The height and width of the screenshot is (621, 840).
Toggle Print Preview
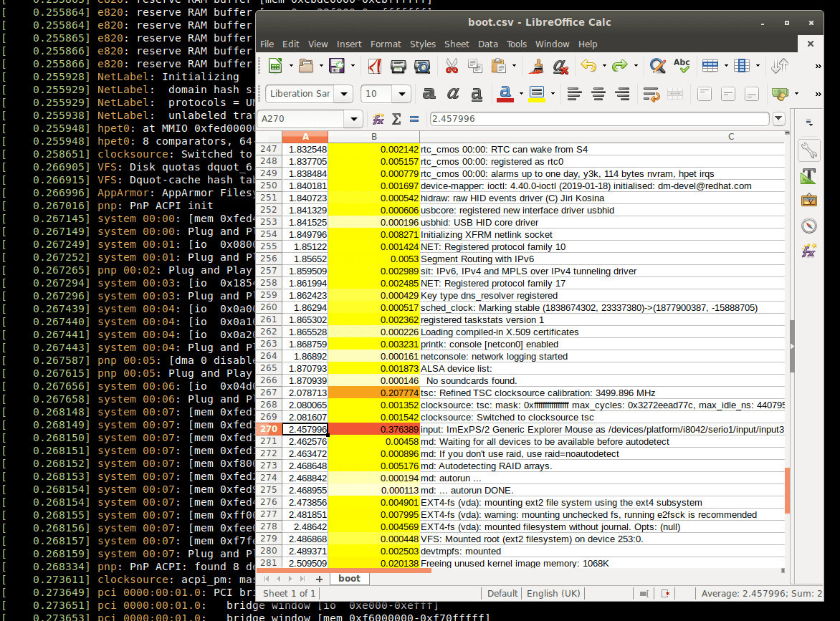click(422, 66)
